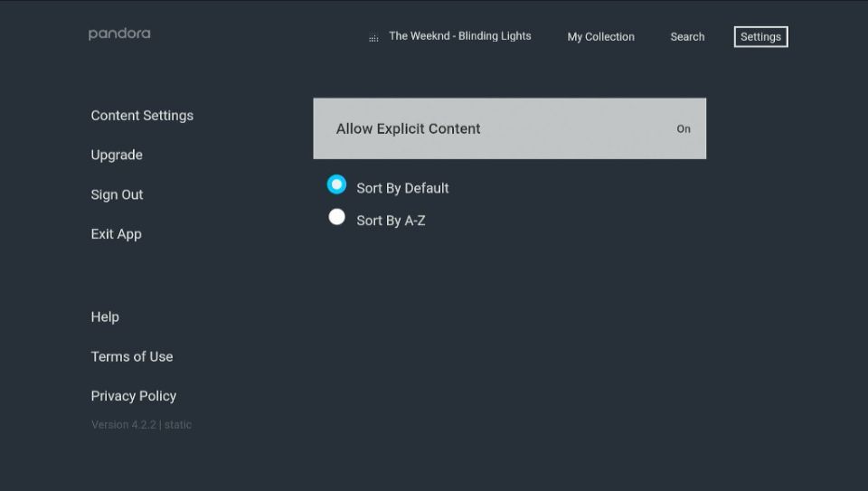Screen dimensions: 868x491
Task: Select Sort By A-Z radio button
Action: click(336, 217)
